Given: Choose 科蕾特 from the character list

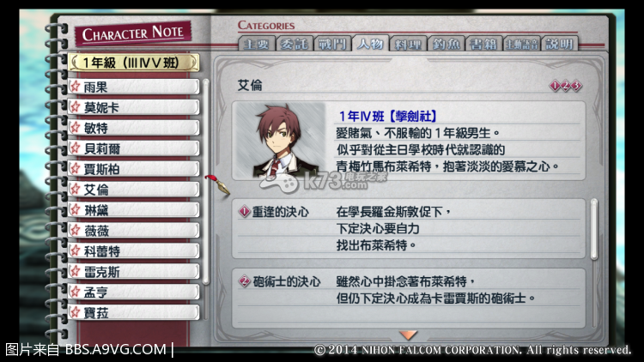Looking at the screenshot, I should click(134, 251).
